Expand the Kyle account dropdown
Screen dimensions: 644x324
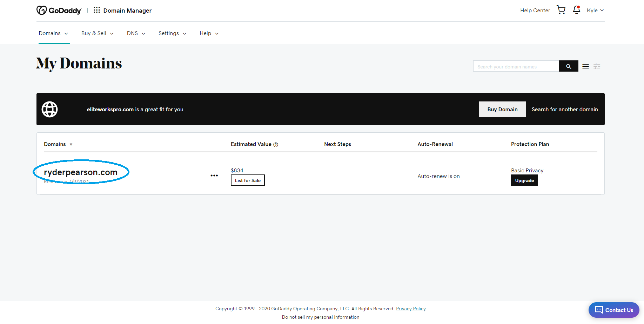(595, 11)
